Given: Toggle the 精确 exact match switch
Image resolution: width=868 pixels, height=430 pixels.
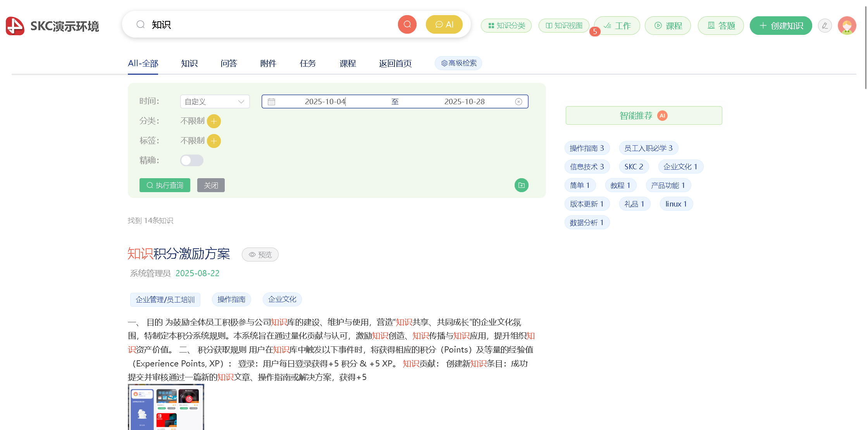Looking at the screenshot, I should click(191, 160).
